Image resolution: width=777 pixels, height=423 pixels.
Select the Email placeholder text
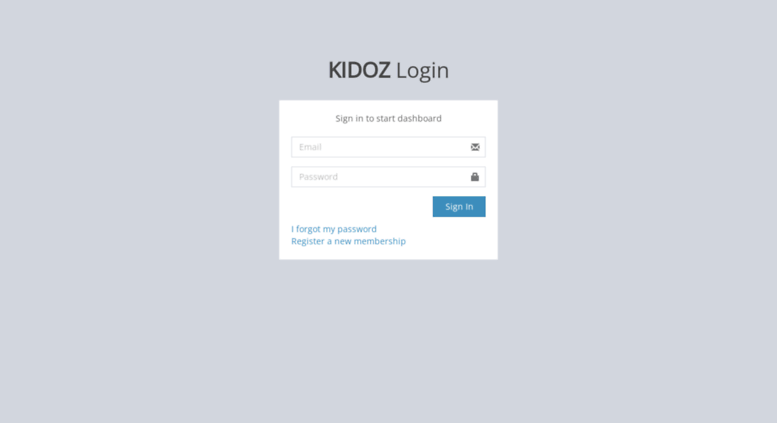pyautogui.click(x=310, y=147)
